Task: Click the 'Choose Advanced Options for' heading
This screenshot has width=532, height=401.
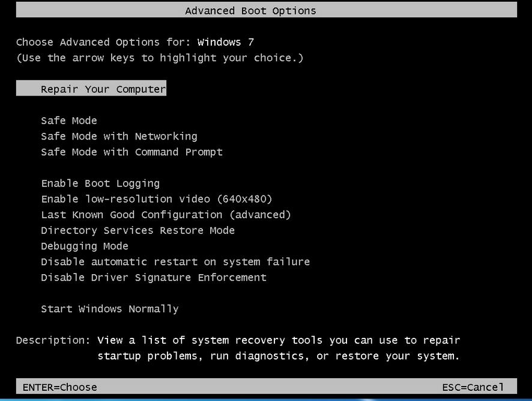Action: 103,42
